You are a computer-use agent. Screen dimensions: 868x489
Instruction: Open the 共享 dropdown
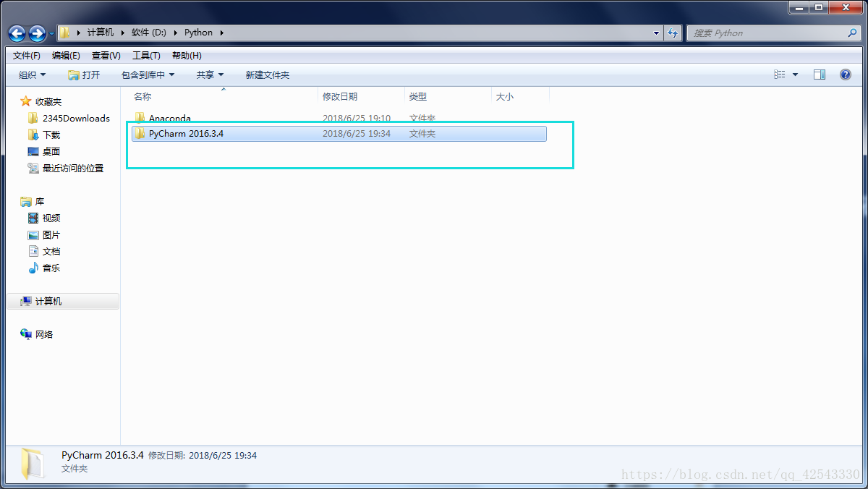(x=210, y=75)
